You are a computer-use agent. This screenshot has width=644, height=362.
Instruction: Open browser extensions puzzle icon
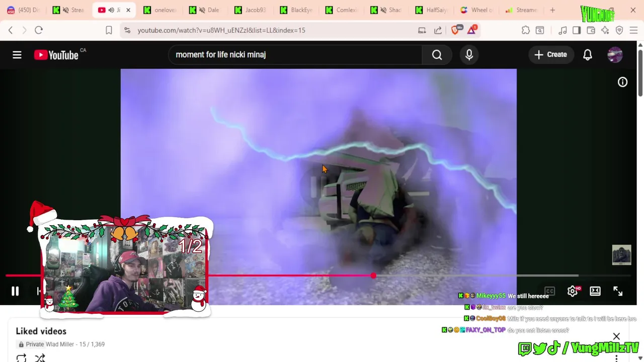526,30
